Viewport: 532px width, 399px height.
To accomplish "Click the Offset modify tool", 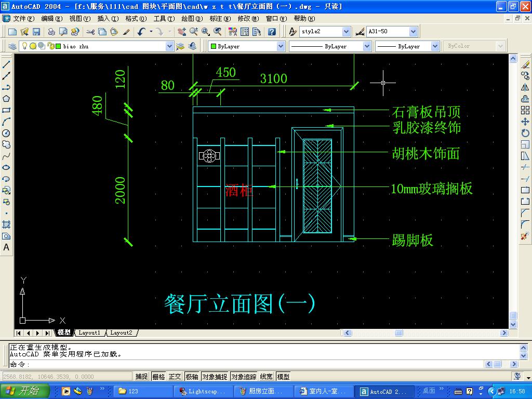I will pyautogui.click(x=525, y=99).
